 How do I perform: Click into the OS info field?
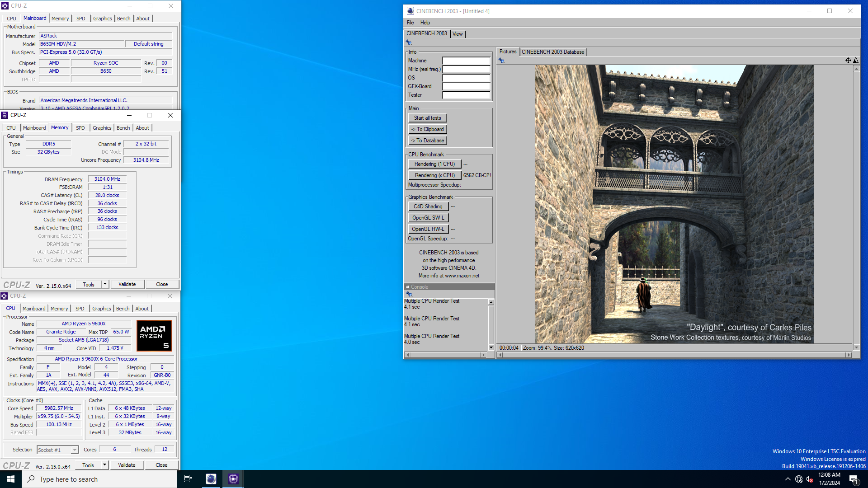pos(466,78)
